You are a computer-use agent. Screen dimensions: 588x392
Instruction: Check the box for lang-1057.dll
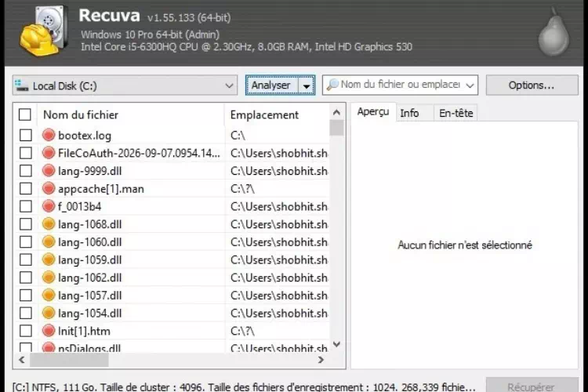coord(26,296)
